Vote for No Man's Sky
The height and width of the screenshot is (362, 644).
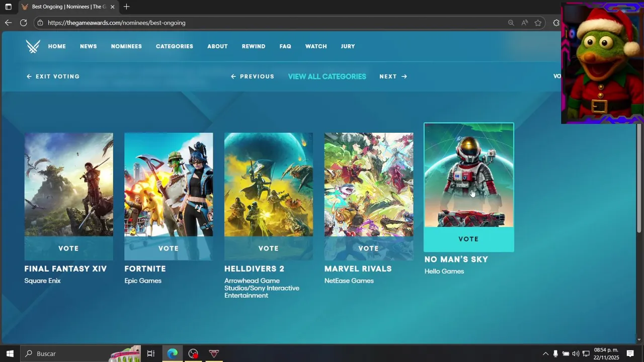coord(468,239)
